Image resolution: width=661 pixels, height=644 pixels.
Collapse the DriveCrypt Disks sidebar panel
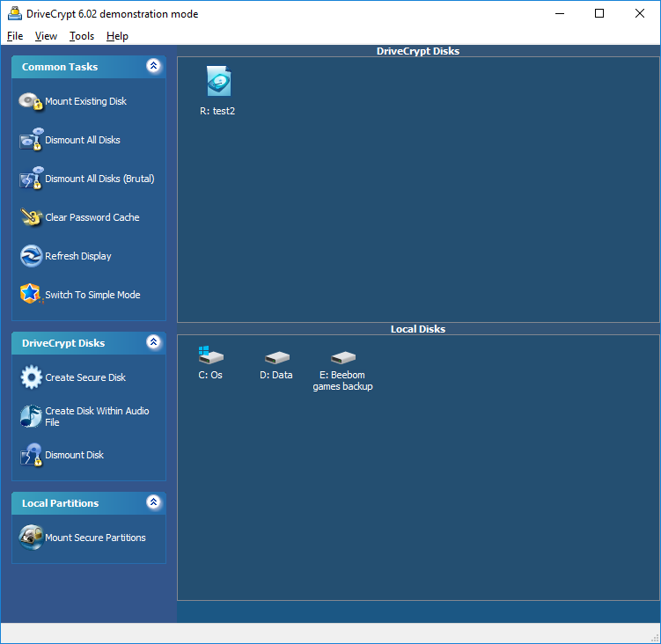(x=153, y=342)
